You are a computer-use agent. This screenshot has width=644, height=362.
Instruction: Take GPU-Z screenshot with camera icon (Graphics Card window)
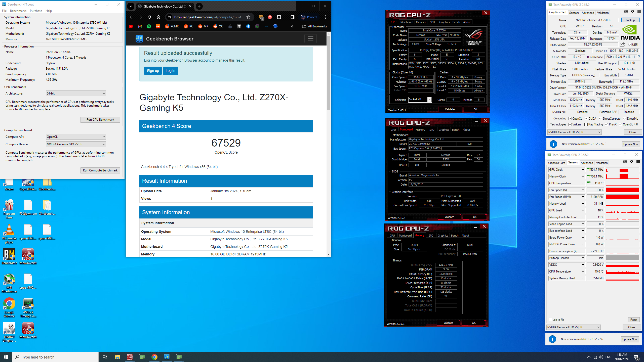point(626,12)
